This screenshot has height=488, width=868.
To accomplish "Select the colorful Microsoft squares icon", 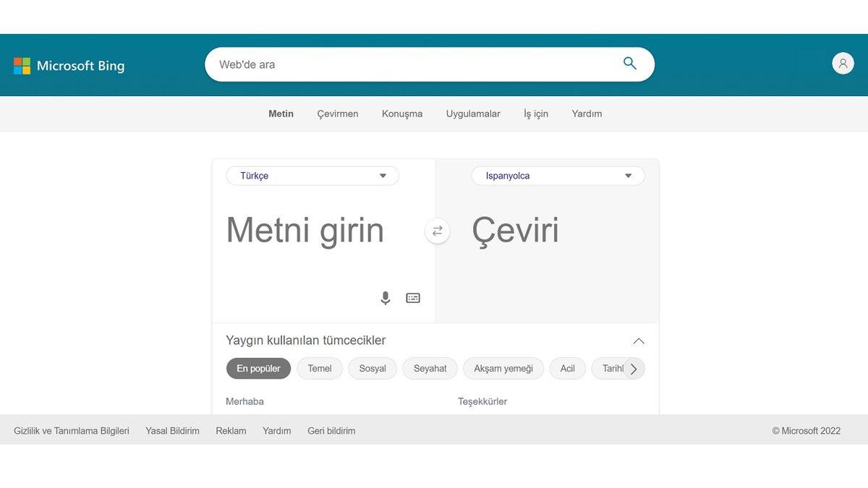I will tap(22, 65).
